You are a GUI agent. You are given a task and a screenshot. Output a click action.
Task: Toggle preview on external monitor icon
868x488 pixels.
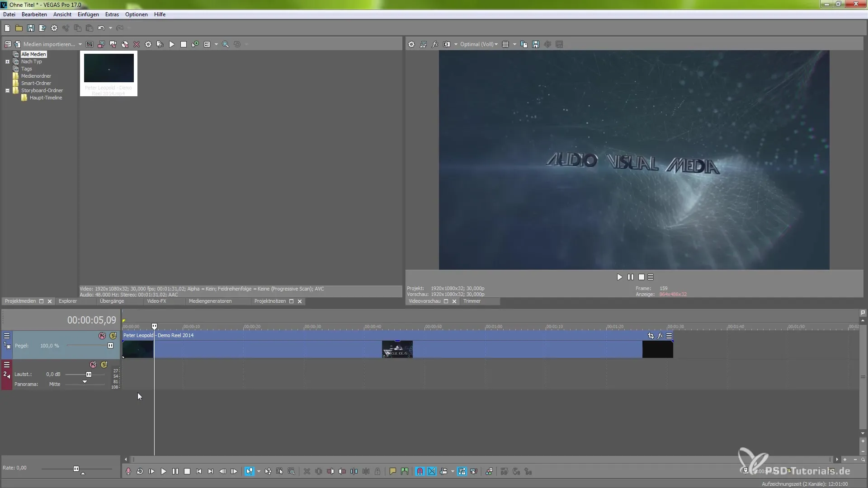[423, 44]
